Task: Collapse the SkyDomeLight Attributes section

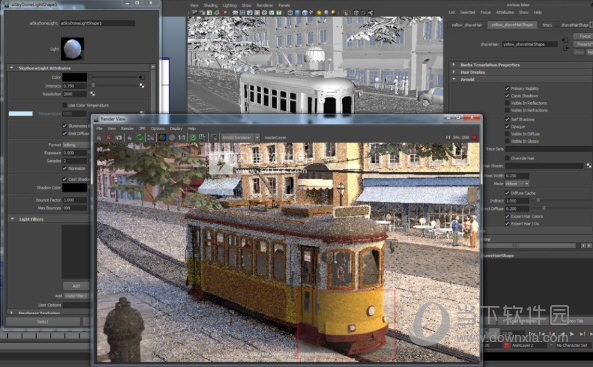Action: click(x=12, y=68)
